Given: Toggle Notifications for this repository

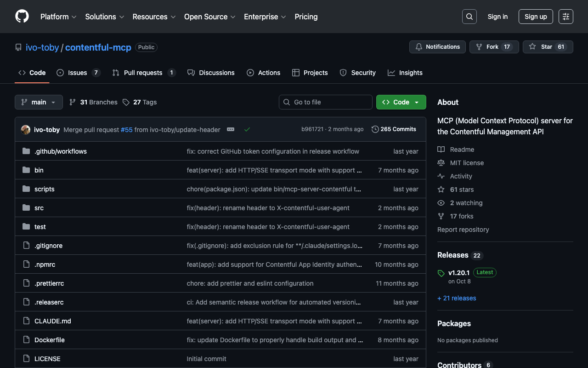Looking at the screenshot, I should coord(437,47).
